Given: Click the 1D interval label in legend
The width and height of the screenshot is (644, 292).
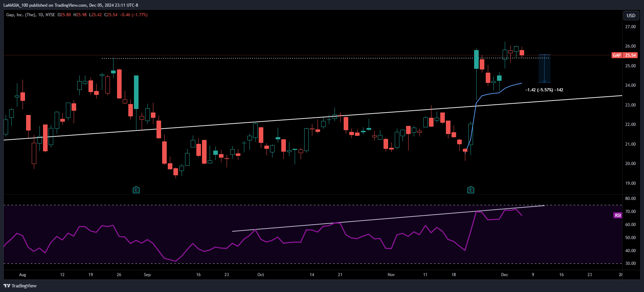Looking at the screenshot, I should coord(41,15).
